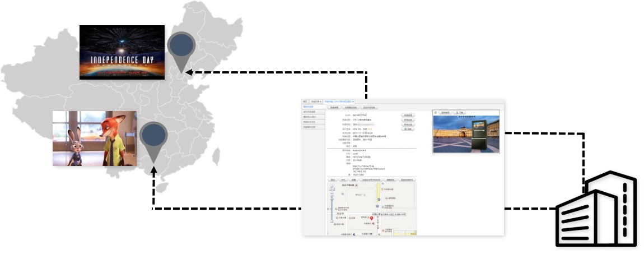Click the '2016-11-13' status timestamp text
644x254 pixels.
pyautogui.click(x=363, y=133)
